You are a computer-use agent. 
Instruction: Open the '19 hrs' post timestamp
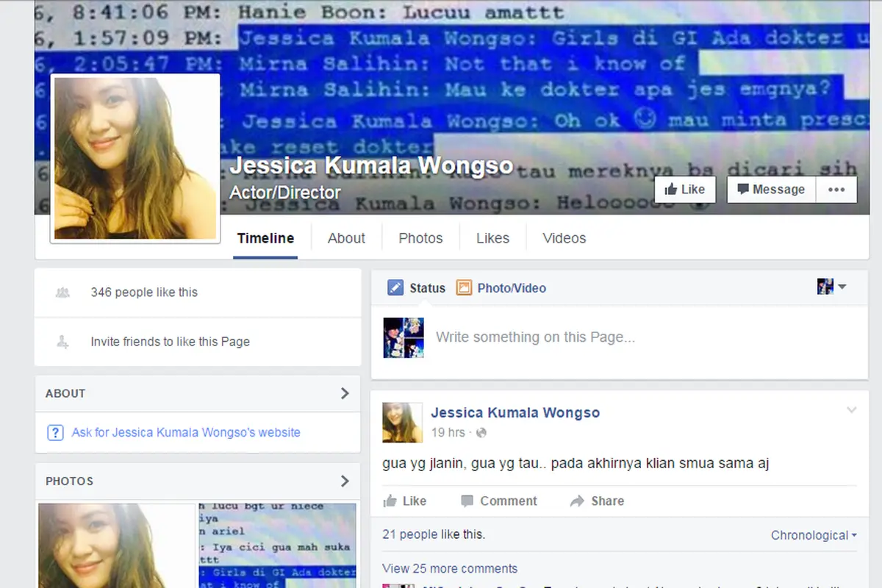click(448, 432)
